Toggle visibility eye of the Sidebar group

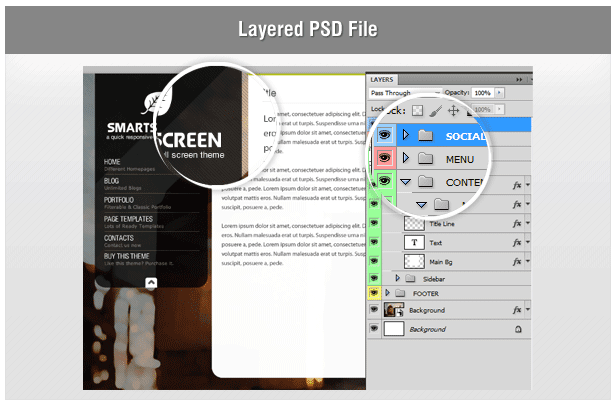(374, 278)
